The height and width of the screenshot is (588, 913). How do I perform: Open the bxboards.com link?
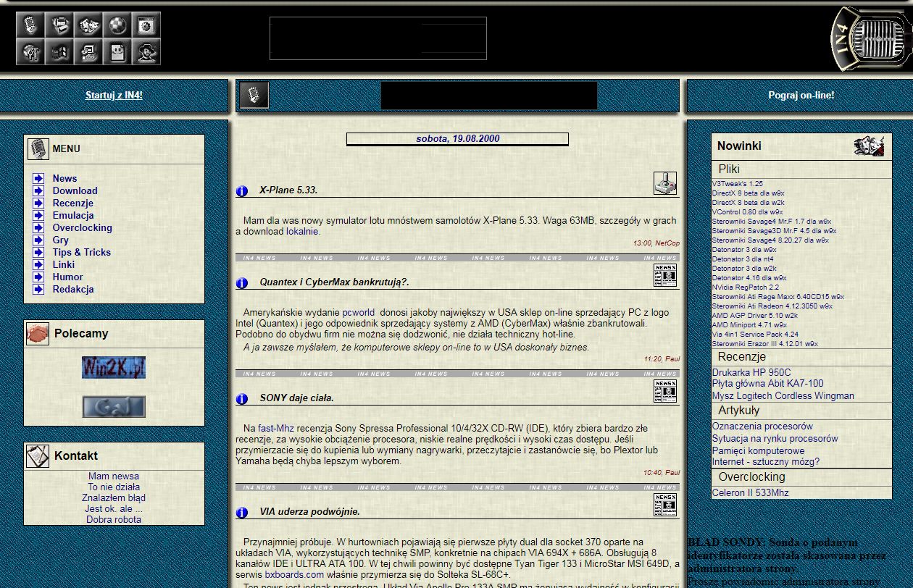point(294,575)
